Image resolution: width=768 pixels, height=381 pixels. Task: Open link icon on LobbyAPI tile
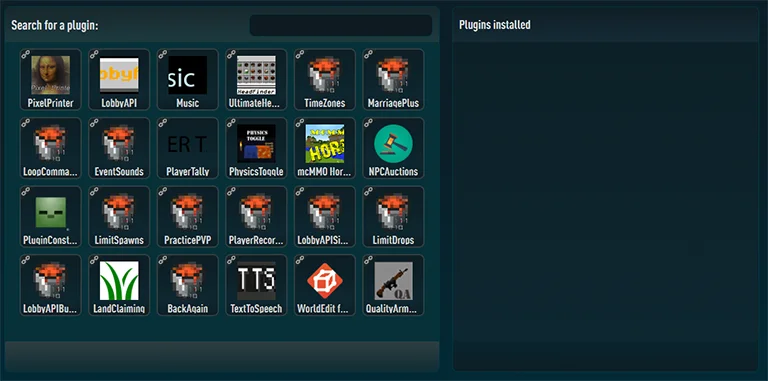(x=94, y=54)
